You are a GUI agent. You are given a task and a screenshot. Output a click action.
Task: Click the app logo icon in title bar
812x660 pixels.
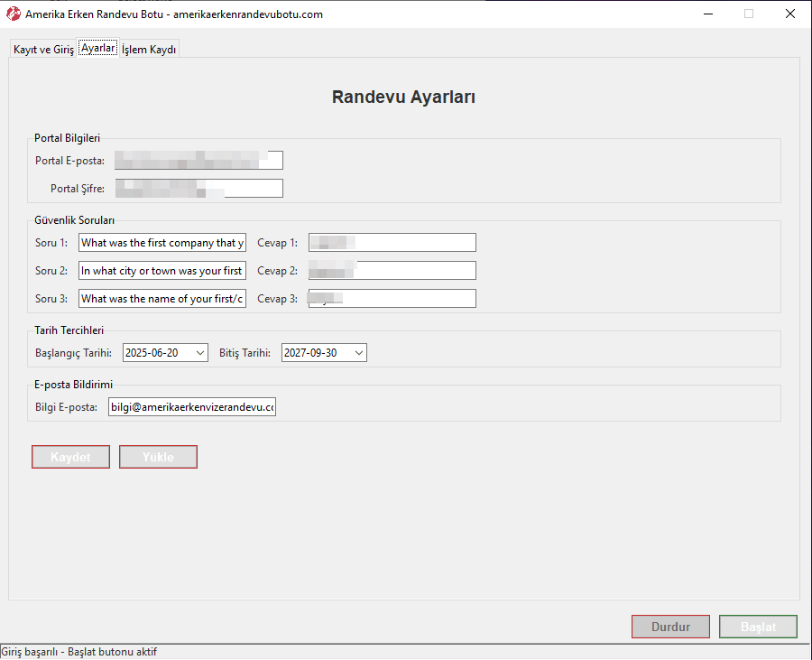[x=14, y=14]
